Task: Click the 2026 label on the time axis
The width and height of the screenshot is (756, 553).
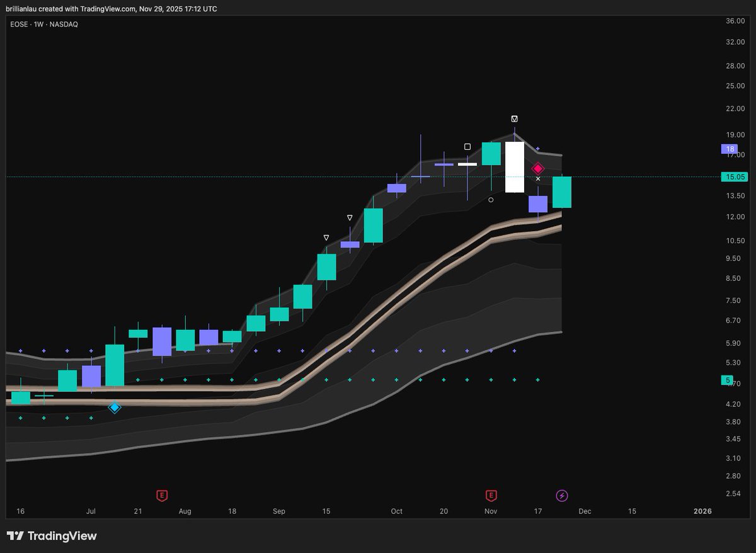Action: coord(702,511)
